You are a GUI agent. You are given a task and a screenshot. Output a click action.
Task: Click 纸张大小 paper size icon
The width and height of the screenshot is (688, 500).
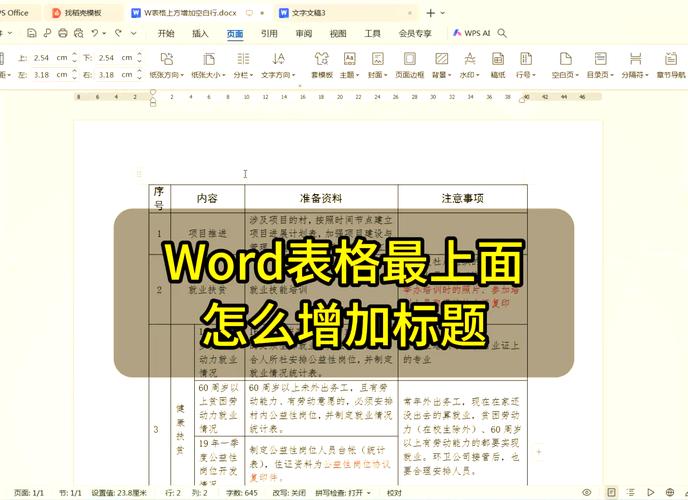point(209,59)
